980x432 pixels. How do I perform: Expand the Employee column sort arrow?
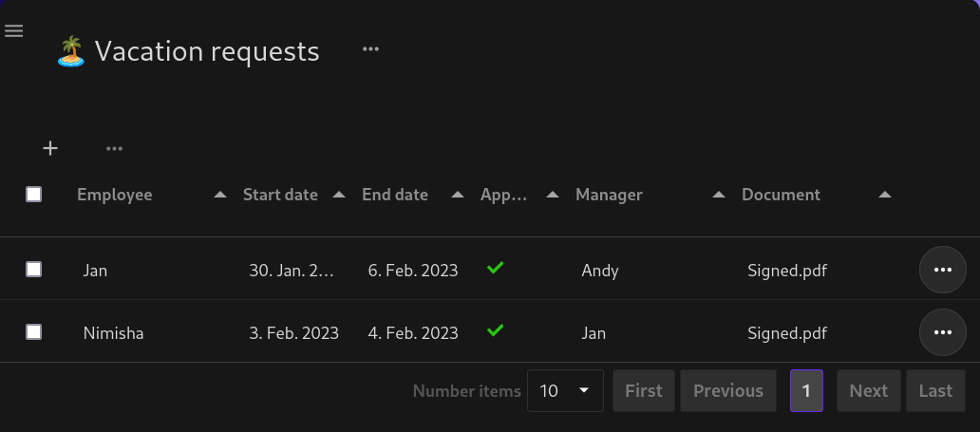220,195
